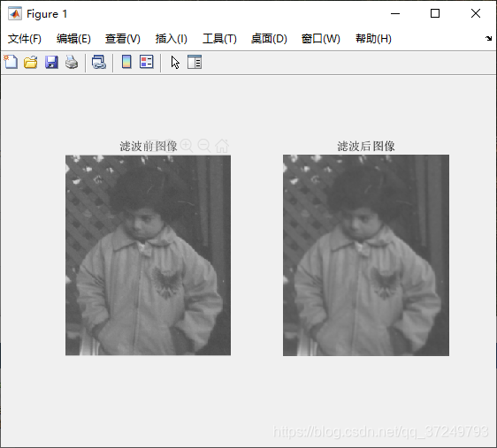
Task: Open the 文件(F) menu
Action: (x=25, y=39)
